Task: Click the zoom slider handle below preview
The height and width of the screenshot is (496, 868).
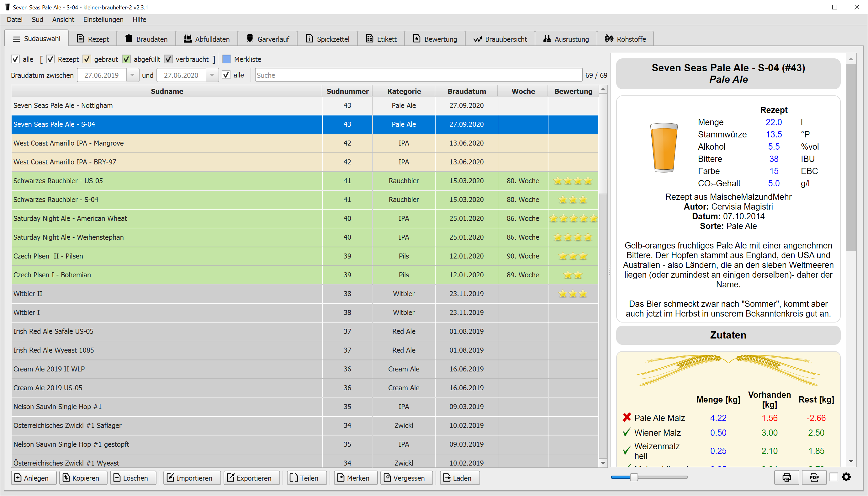Action: pyautogui.click(x=633, y=477)
